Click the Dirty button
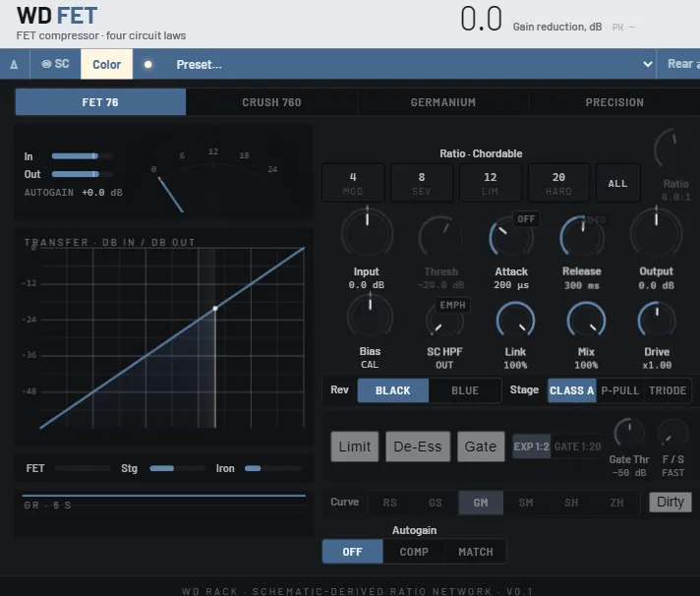Viewport: 700px width, 596px height. [x=671, y=503]
